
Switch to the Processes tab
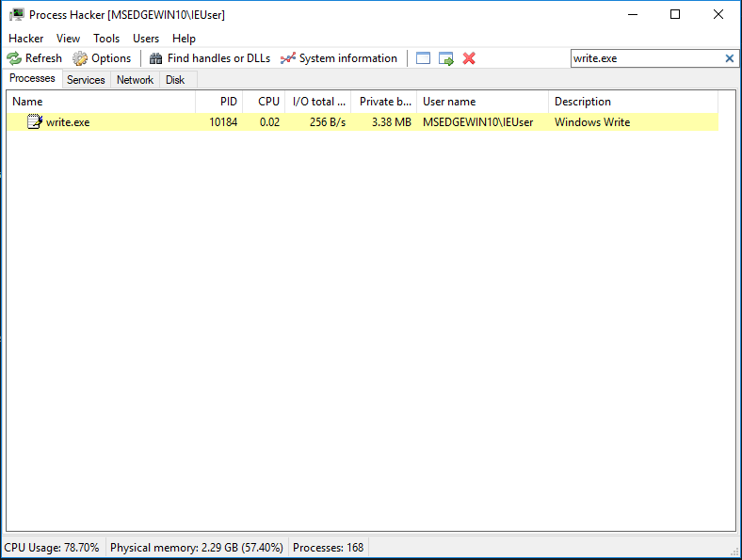32,78
